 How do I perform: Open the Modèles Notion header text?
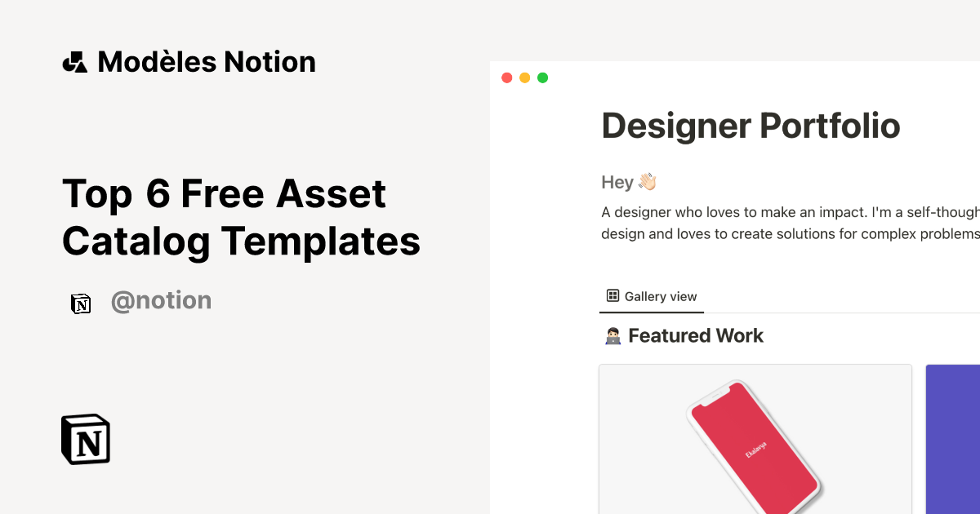coord(207,62)
